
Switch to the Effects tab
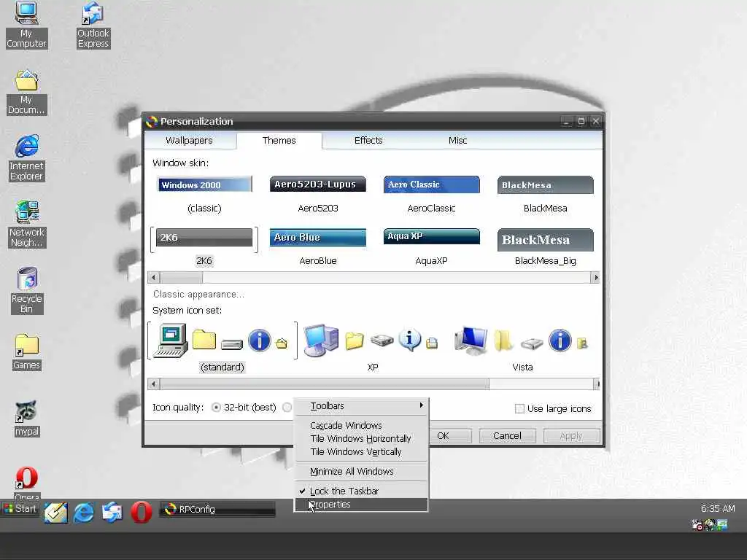click(368, 141)
